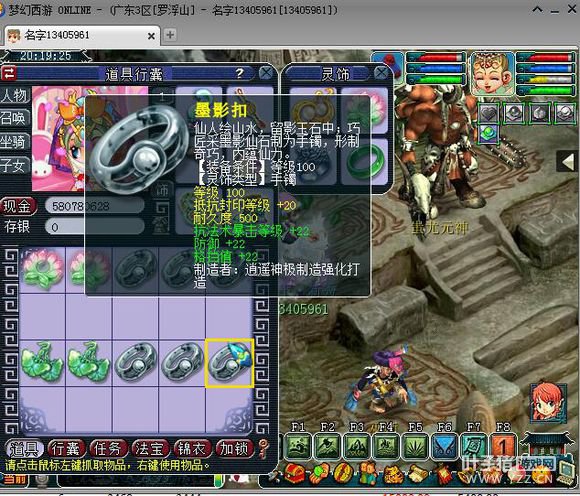The height and width of the screenshot is (496, 580).
Task: Open the question mark help in 道具行囊
Action: 240,73
